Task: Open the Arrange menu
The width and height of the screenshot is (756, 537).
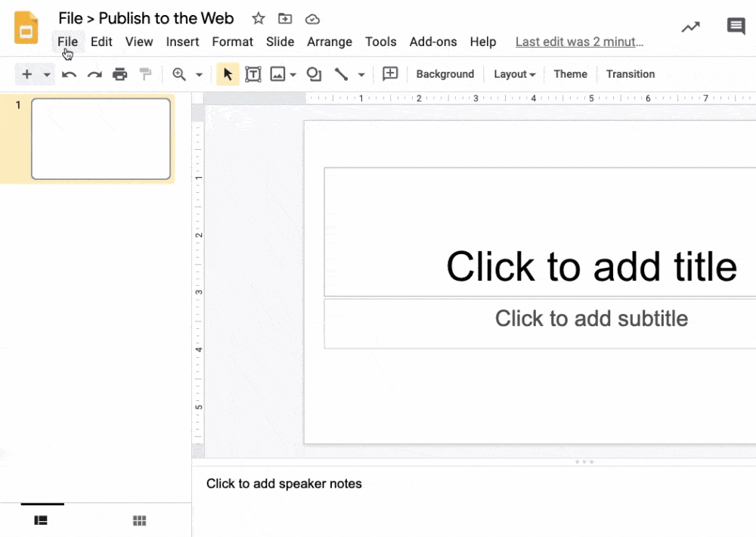Action: click(330, 42)
